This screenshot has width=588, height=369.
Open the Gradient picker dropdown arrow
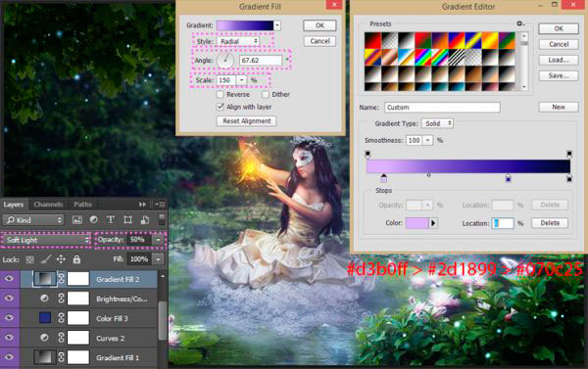click(277, 25)
